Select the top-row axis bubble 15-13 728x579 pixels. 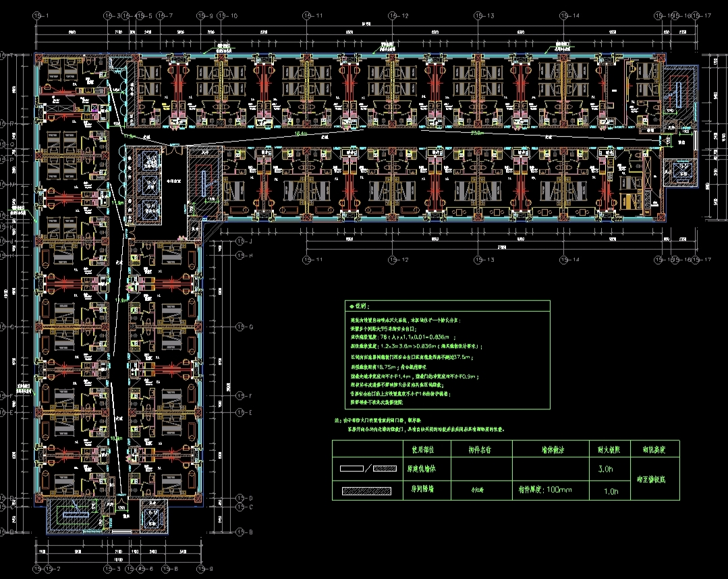pos(478,14)
